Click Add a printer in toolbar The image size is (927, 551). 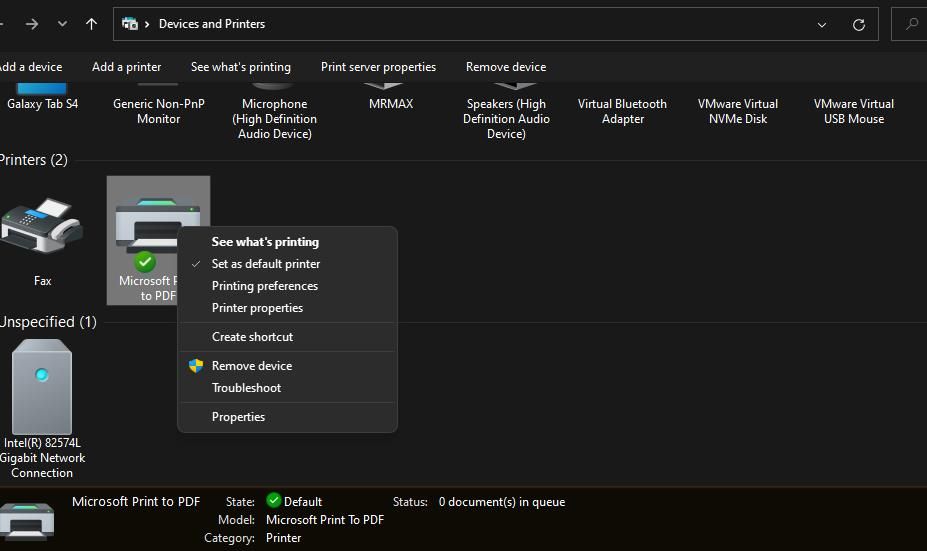[126, 67]
